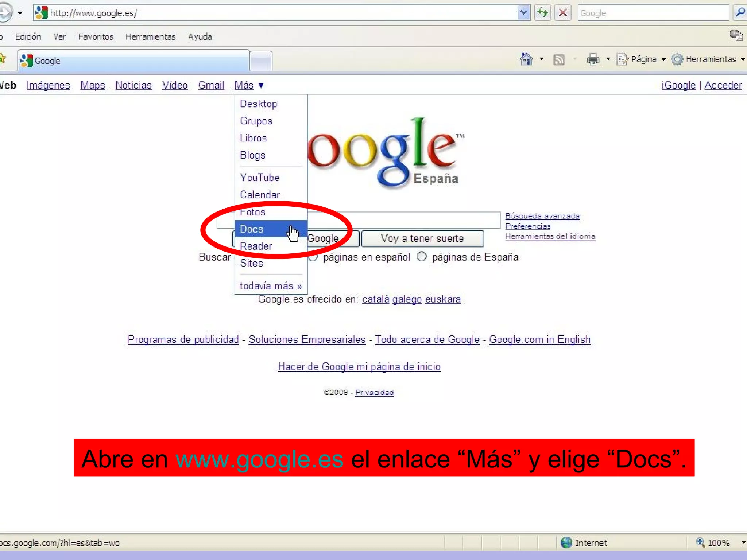Click the Print icon in the toolbar
747x560 pixels.
593,59
